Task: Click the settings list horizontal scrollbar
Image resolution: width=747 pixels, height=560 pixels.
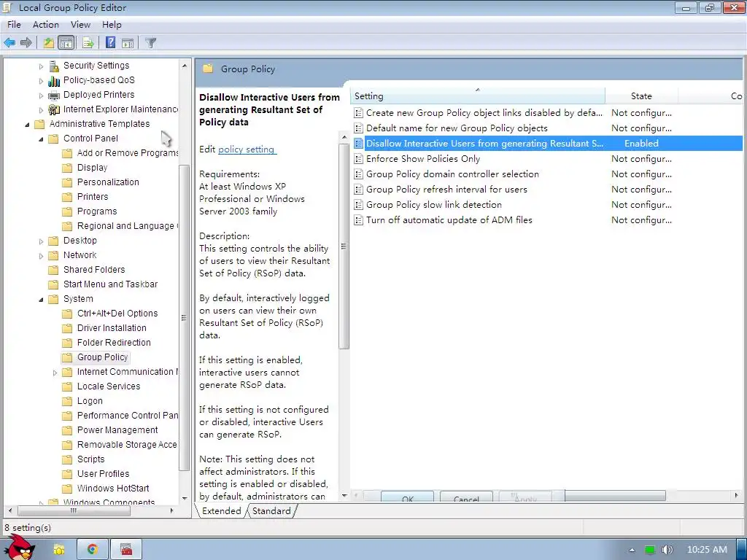Action: pyautogui.click(x=615, y=496)
